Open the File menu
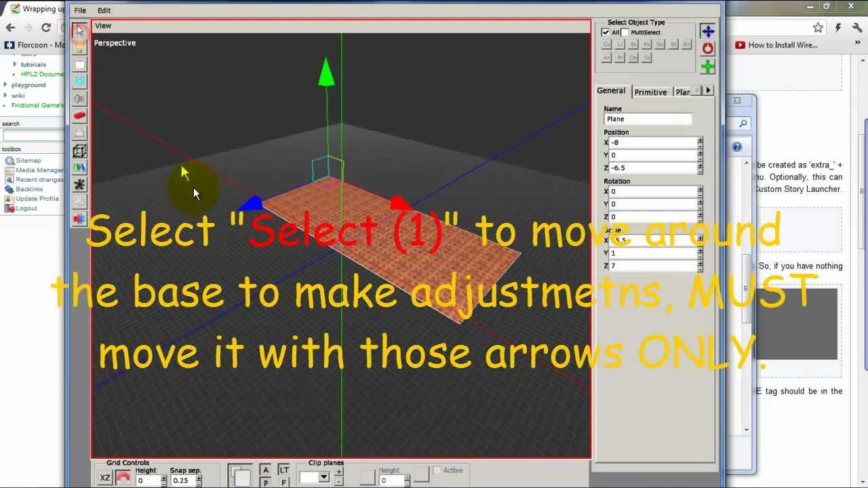Viewport: 868px width, 488px height. pos(80,10)
